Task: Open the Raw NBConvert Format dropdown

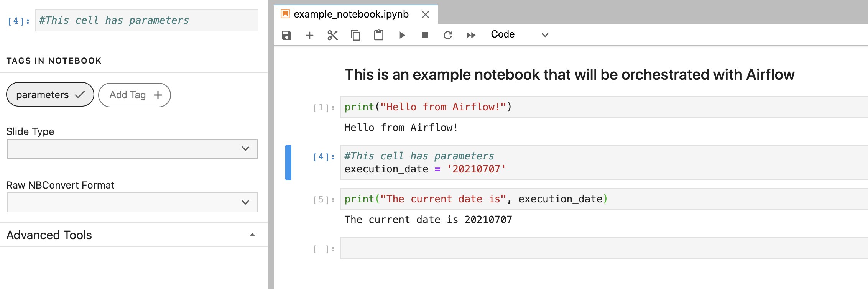Action: 132,202
